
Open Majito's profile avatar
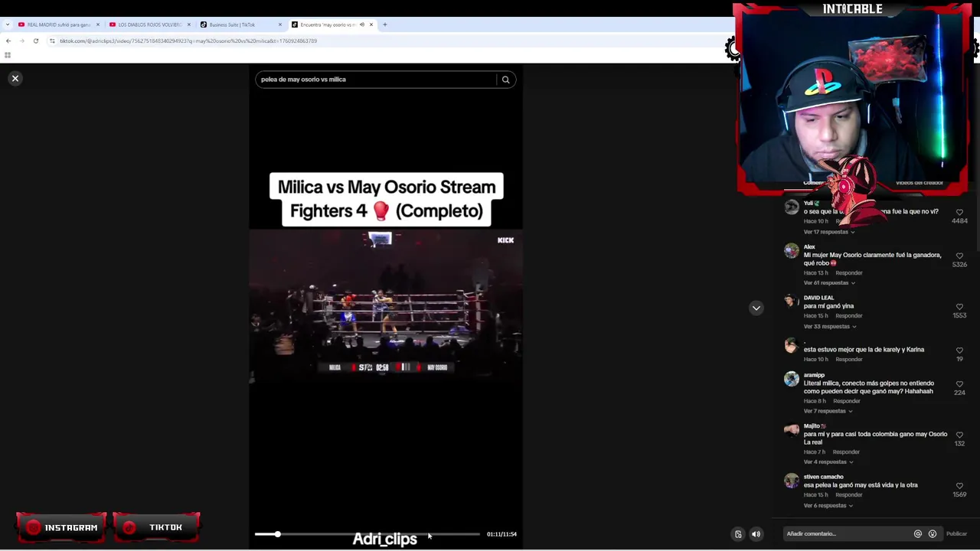pyautogui.click(x=791, y=430)
